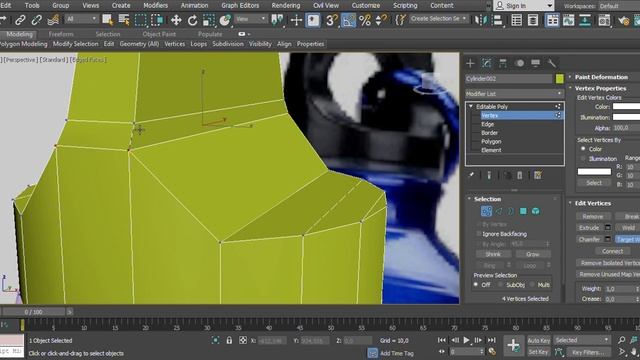The image size is (640, 360).
Task: Expand the Paint Deformation rollout
Action: tap(570, 77)
